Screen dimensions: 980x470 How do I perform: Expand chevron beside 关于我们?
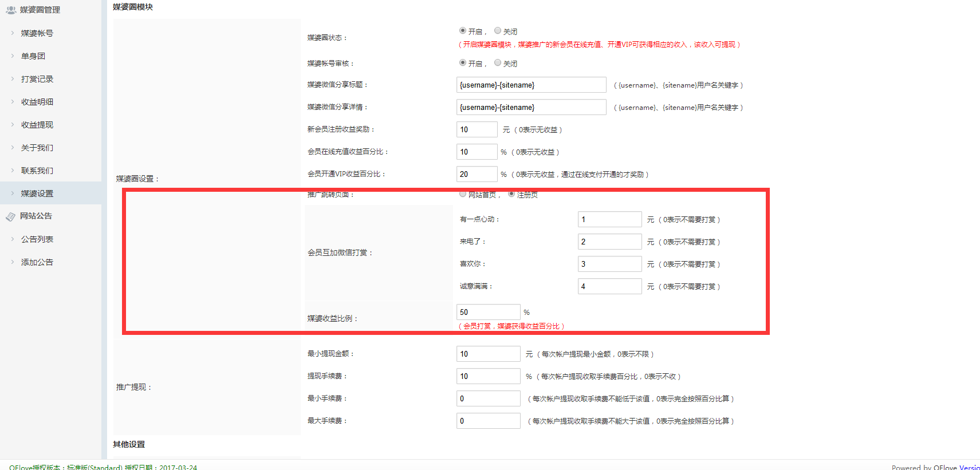pos(13,148)
